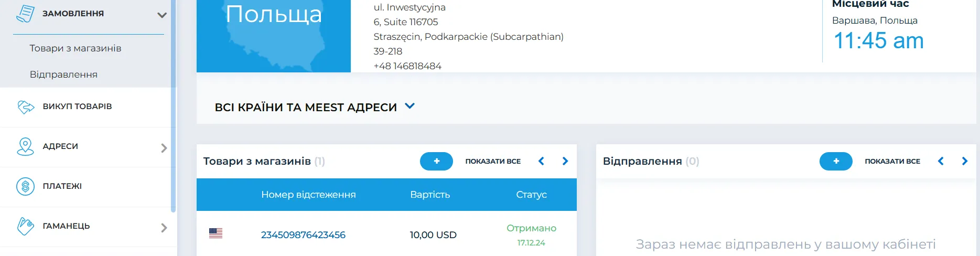This screenshot has width=980, height=256.
Task: Open Товари з магазинів submenu item
Action: click(76, 48)
